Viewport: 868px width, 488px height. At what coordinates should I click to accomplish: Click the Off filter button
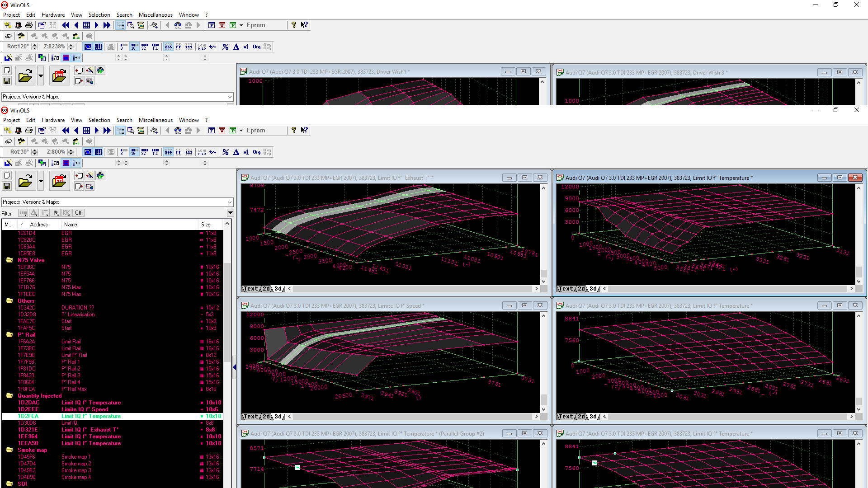[x=78, y=213]
